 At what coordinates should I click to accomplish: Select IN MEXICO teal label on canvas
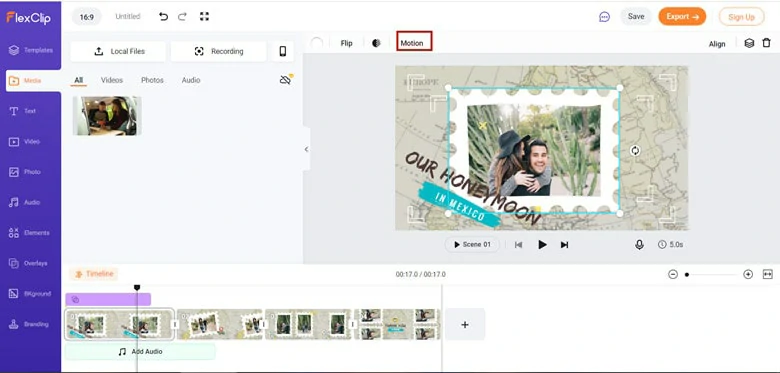pyautogui.click(x=459, y=205)
